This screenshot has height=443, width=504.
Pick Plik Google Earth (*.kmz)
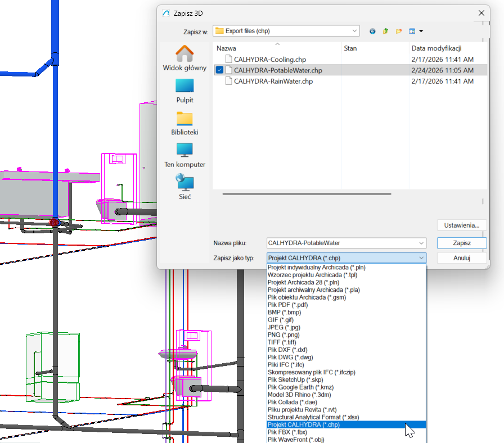coord(346,387)
